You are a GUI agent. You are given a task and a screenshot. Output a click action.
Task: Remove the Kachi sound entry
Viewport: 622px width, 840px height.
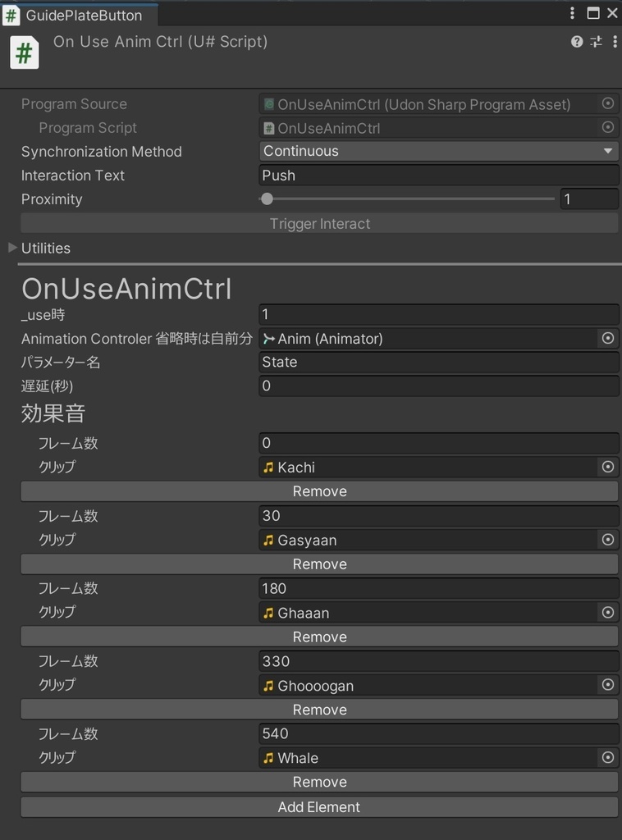tap(319, 491)
